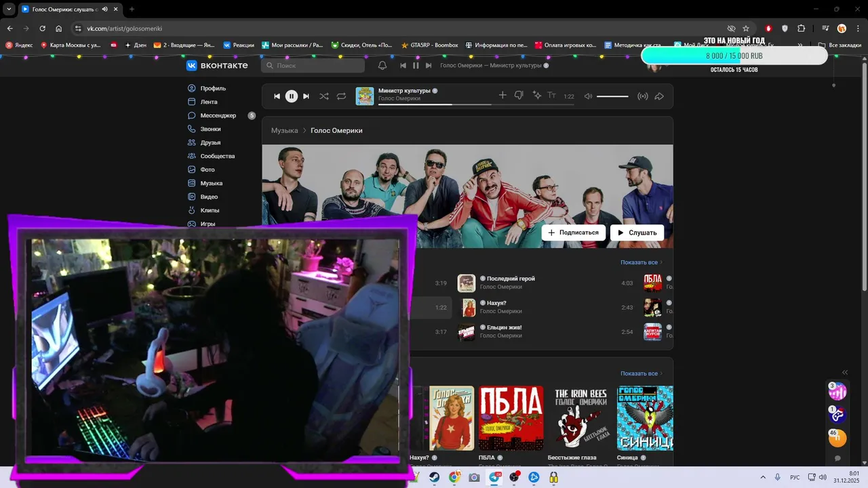Mute the player volume speaker icon
The height and width of the screenshot is (488, 868).
tap(588, 96)
